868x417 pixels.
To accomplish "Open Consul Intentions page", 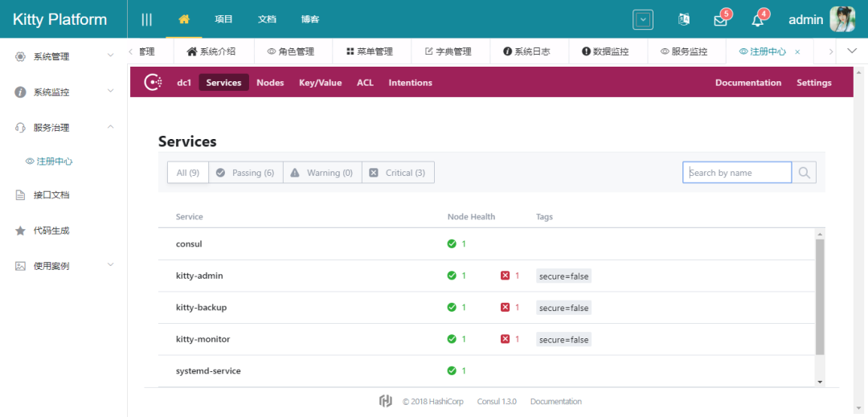I will [x=410, y=83].
